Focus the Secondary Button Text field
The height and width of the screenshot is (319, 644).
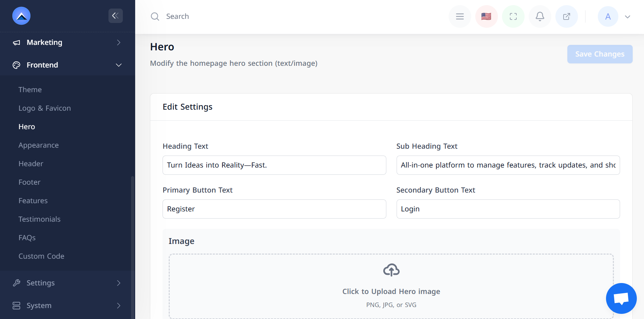point(508,209)
